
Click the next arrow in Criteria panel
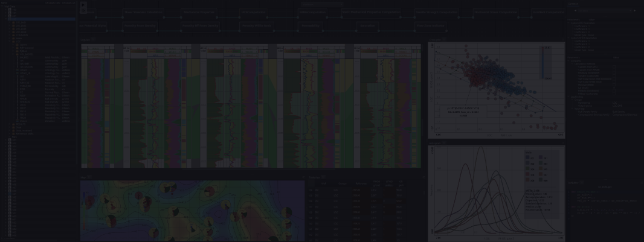634,10
